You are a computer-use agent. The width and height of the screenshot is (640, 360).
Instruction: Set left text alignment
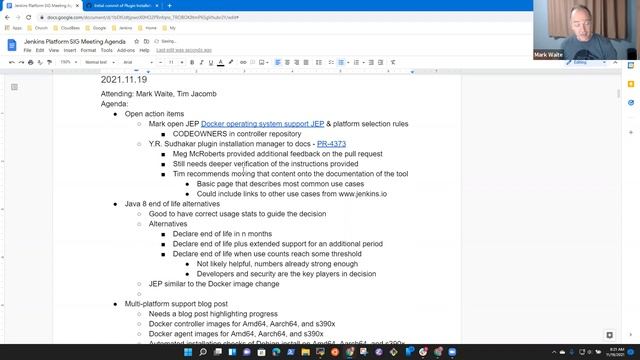click(278, 62)
